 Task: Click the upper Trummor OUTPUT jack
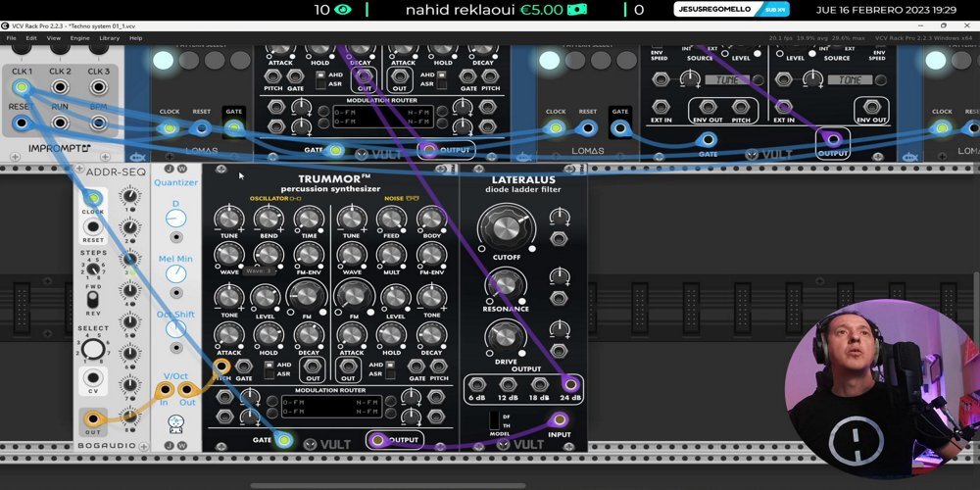(x=428, y=149)
